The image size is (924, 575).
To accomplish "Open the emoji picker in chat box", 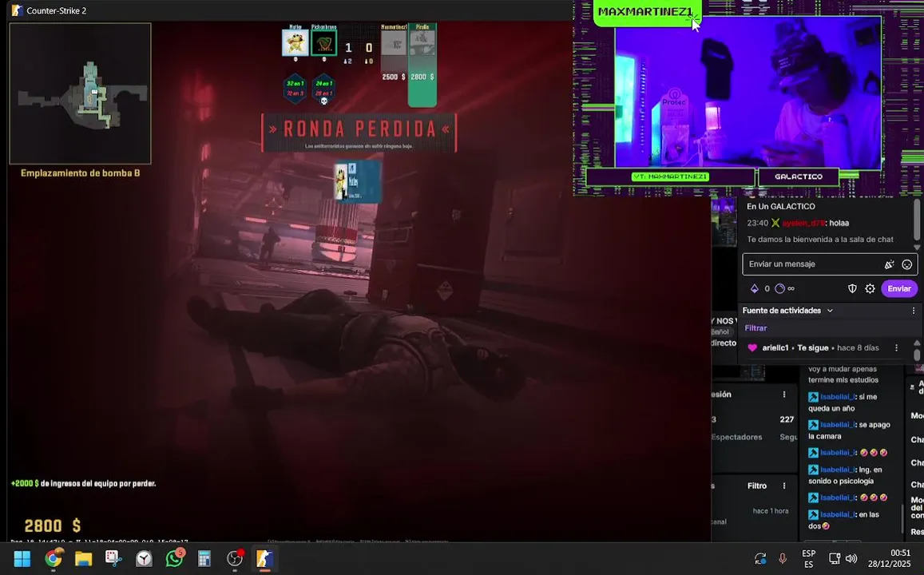I will point(907,264).
